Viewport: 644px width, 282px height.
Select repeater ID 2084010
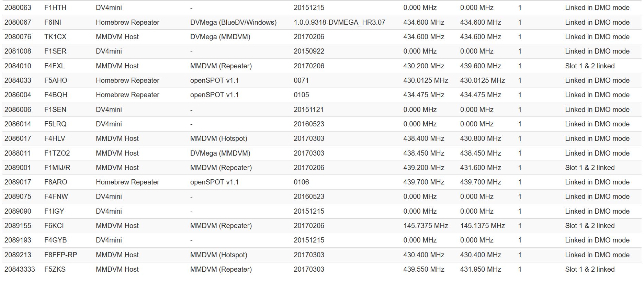[18, 66]
